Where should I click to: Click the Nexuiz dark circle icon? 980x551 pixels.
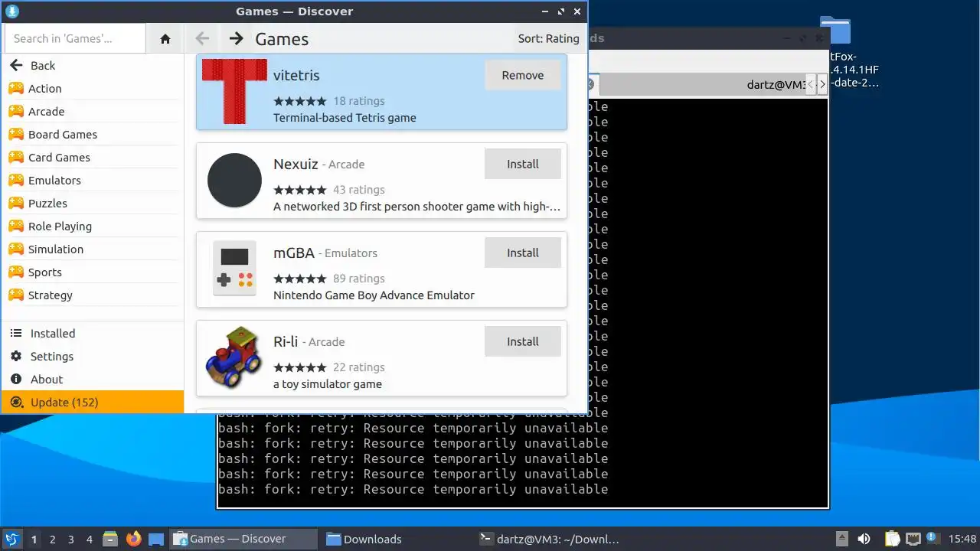(x=234, y=180)
